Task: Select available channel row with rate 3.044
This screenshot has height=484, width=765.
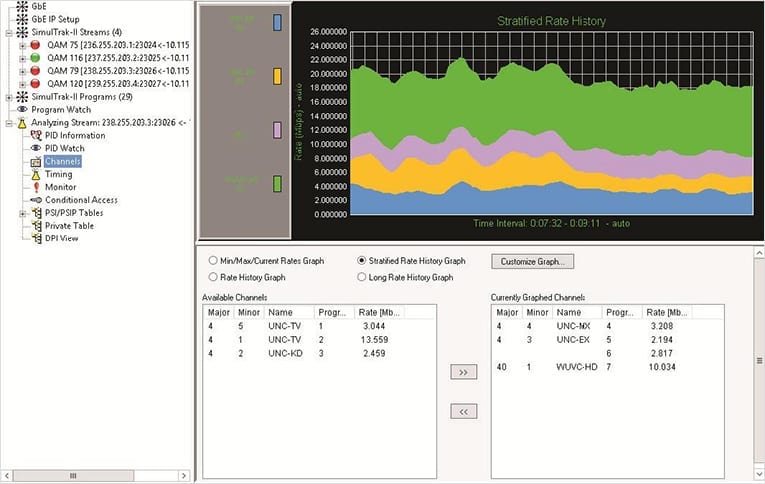Action: tap(320, 326)
